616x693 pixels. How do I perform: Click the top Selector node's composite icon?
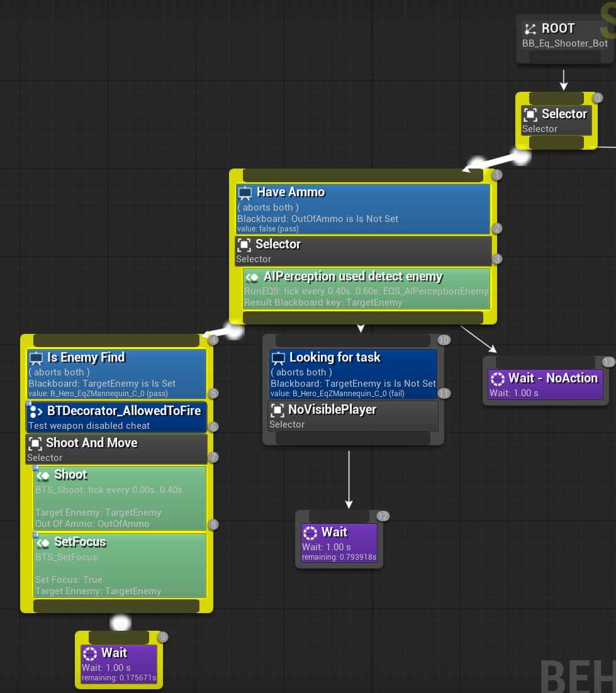(530, 114)
